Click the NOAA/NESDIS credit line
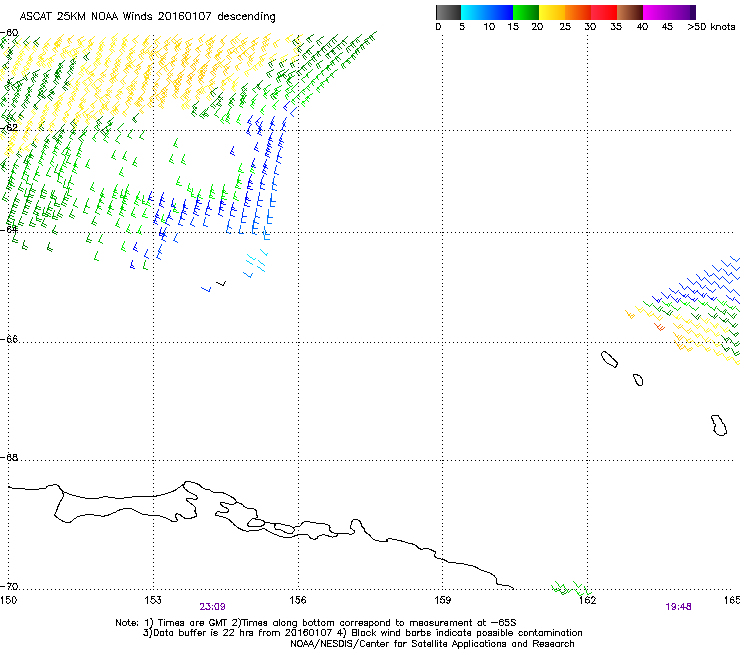Screen dimensions: 740x650 click(x=432, y=644)
